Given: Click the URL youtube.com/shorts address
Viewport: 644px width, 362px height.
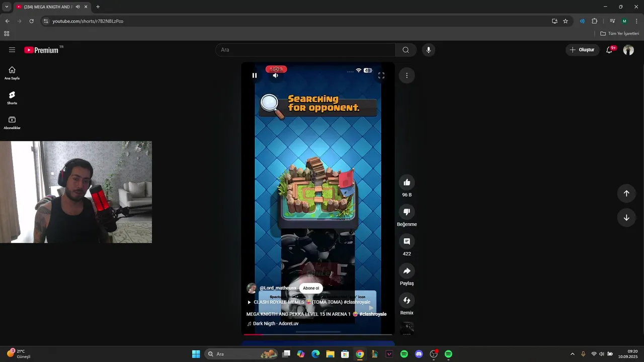Looking at the screenshot, I should 88,21.
